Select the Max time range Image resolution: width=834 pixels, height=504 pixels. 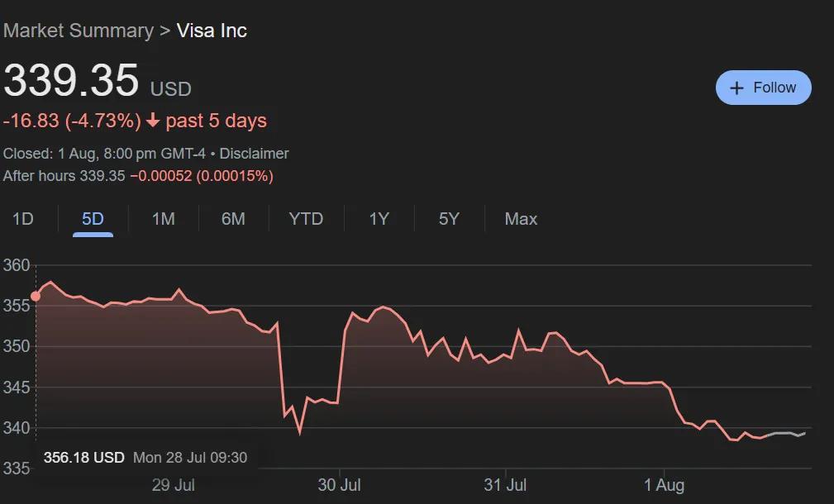click(520, 219)
